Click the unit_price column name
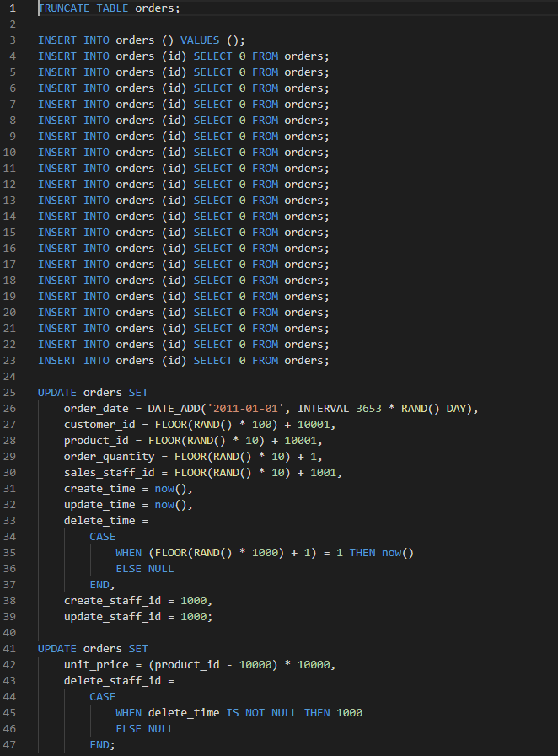The image size is (558, 756). (96, 664)
